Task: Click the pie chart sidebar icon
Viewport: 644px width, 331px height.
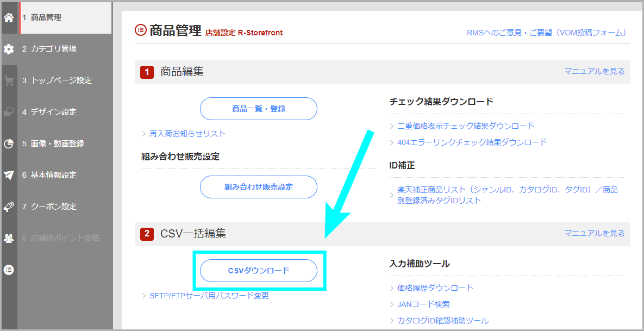Action: pos(9,143)
